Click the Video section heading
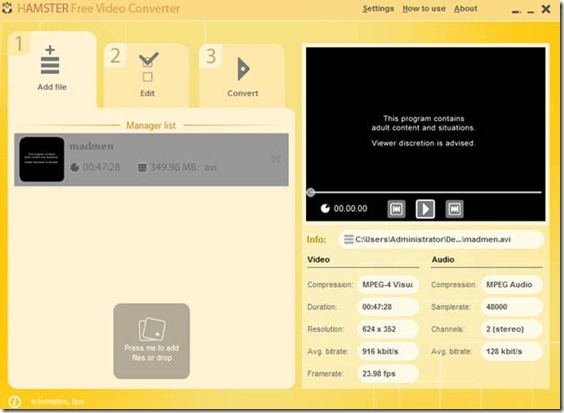The image size is (564, 413). [319, 259]
